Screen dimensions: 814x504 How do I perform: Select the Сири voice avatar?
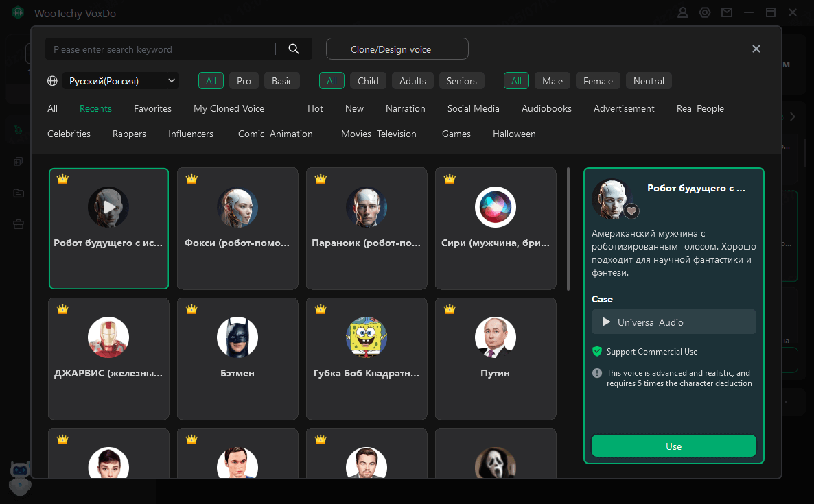(496, 207)
